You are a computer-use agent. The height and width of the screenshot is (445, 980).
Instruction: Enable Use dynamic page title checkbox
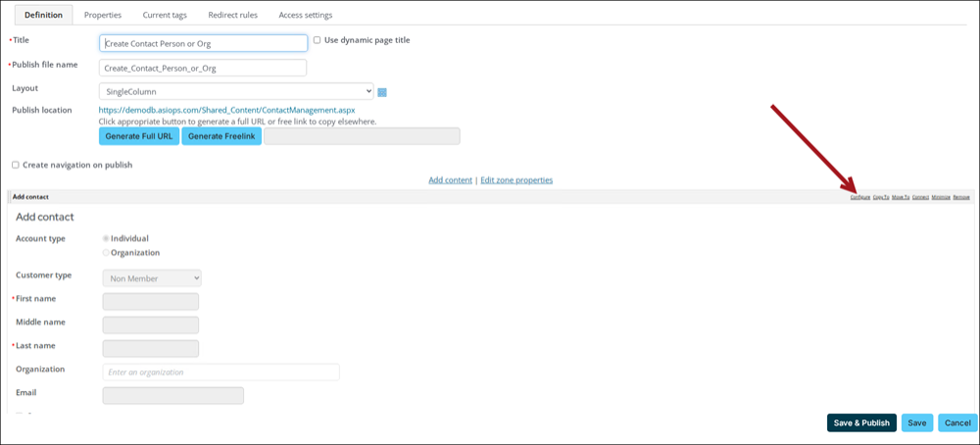tap(318, 40)
